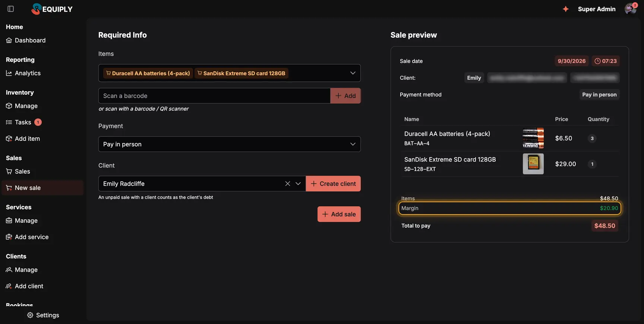
Task: Click the $29.00 price cell
Action: (565, 164)
